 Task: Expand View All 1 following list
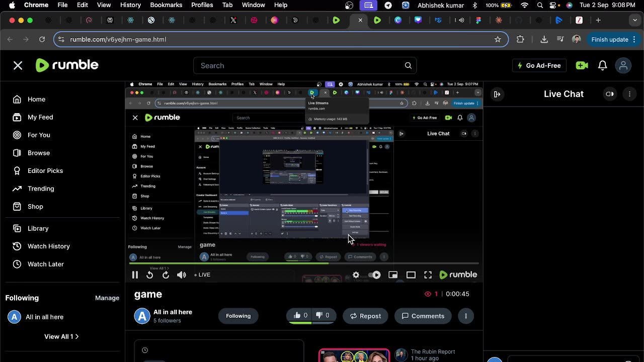coord(61,336)
